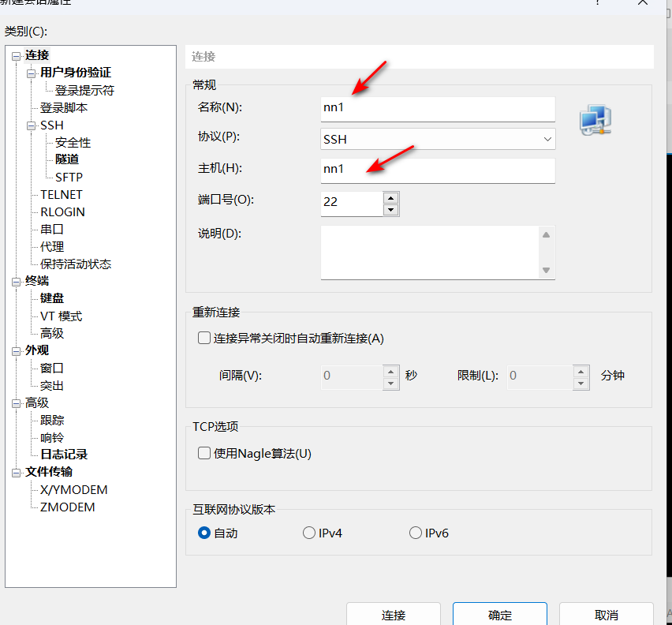The height and width of the screenshot is (625, 672).
Task: Confirm settings with the 确定 button
Action: [x=499, y=615]
